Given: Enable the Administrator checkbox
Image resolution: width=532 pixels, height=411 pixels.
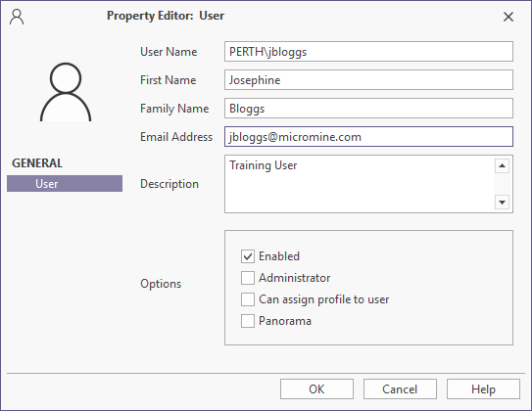Looking at the screenshot, I should tap(248, 278).
